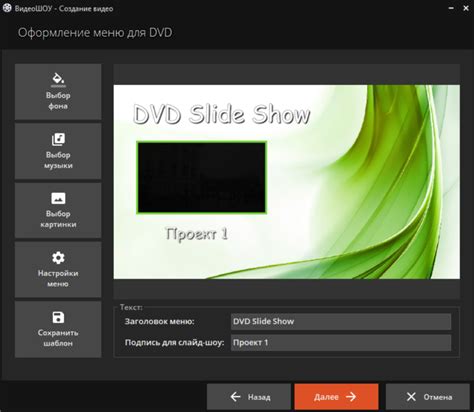Click the ВидеоШОУ app icon in title bar
The image size is (474, 412).
tap(7, 8)
